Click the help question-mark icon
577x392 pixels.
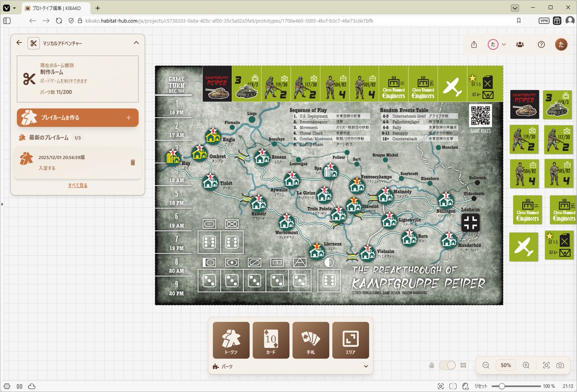point(541,44)
